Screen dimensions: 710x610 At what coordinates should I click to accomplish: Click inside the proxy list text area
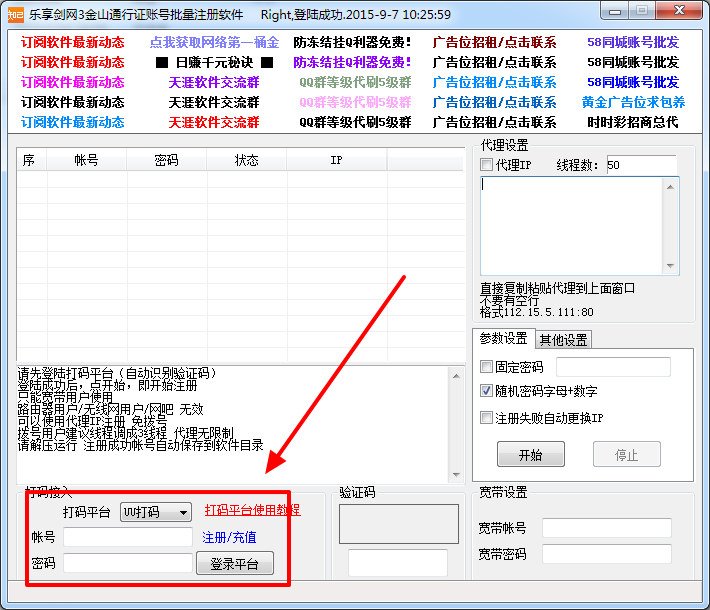571,226
